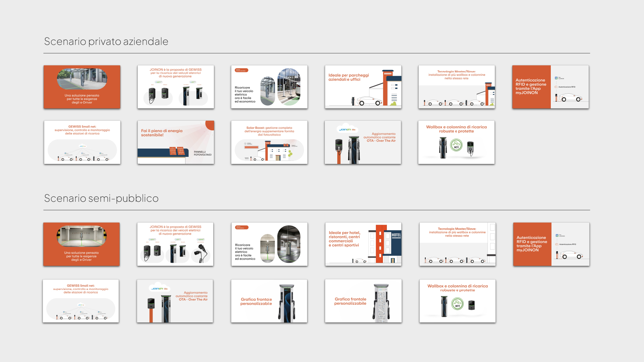
Task: Open the 'Autenticazione RFID' slide in the semi-pubblico section
Action: tap(551, 244)
